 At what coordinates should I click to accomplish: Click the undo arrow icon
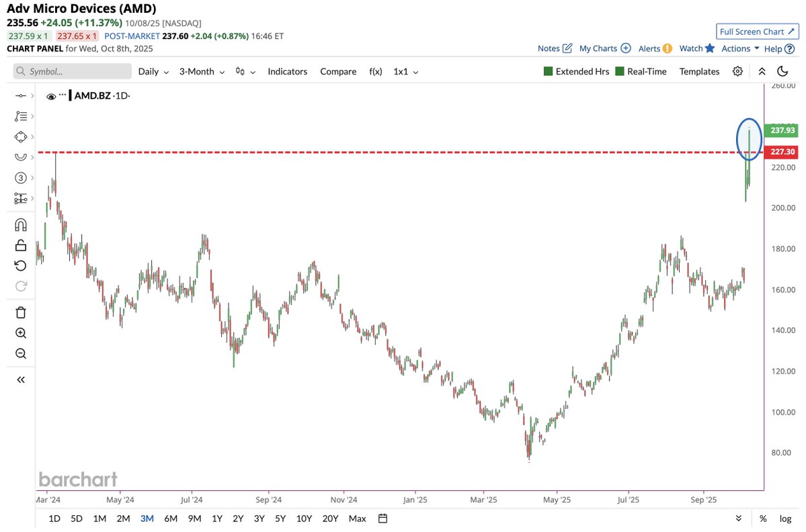tap(21, 265)
